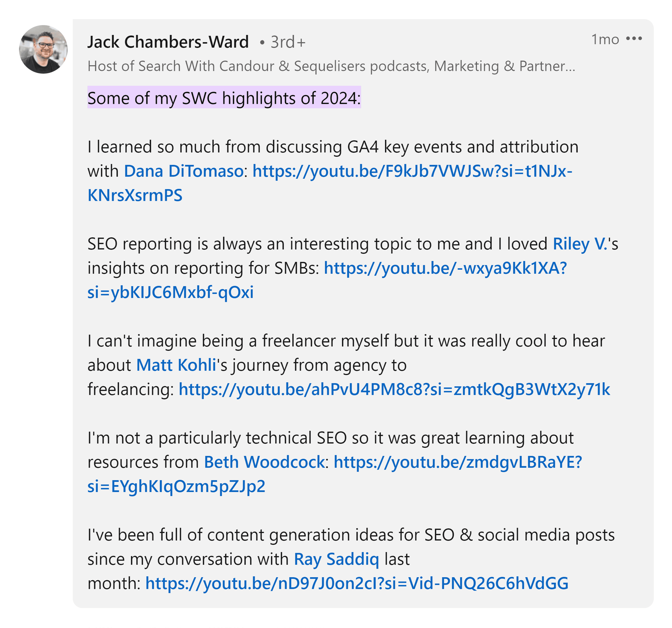Click the highlighted 'SWC highlights of 2024' text
This screenshot has height=628, width=672.
coord(224,99)
